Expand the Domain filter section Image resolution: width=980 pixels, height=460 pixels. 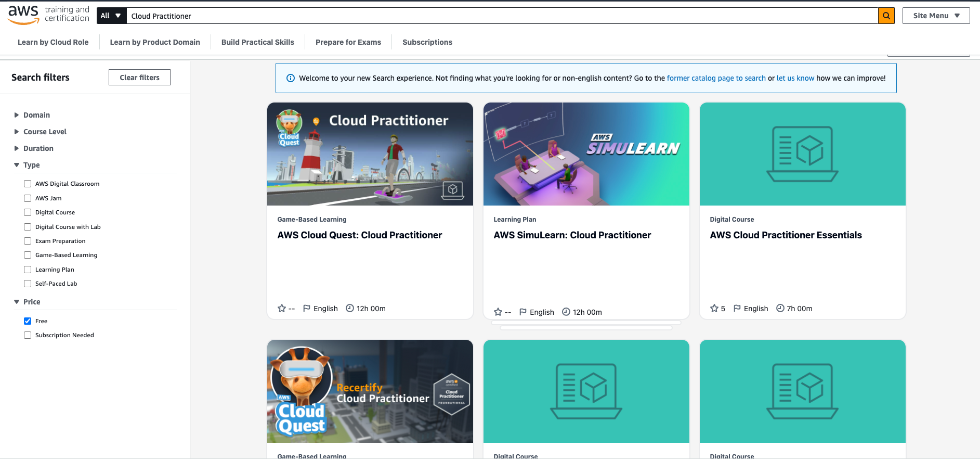coord(32,115)
